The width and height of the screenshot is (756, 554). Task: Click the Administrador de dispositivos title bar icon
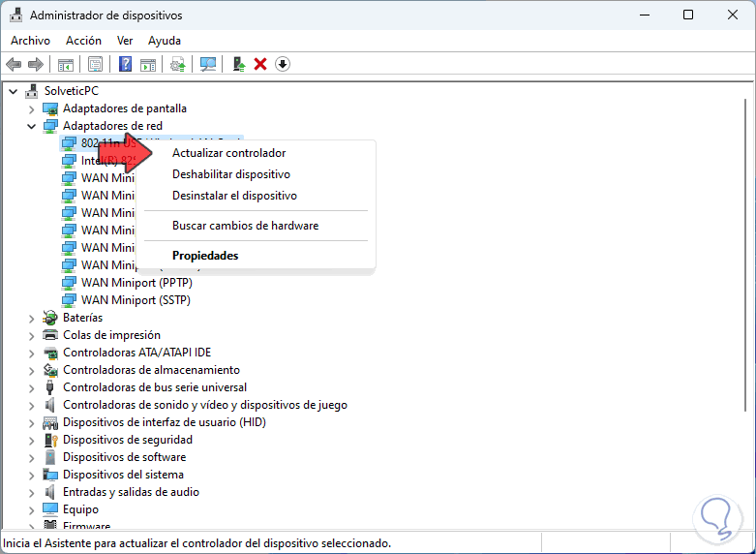[x=16, y=15]
